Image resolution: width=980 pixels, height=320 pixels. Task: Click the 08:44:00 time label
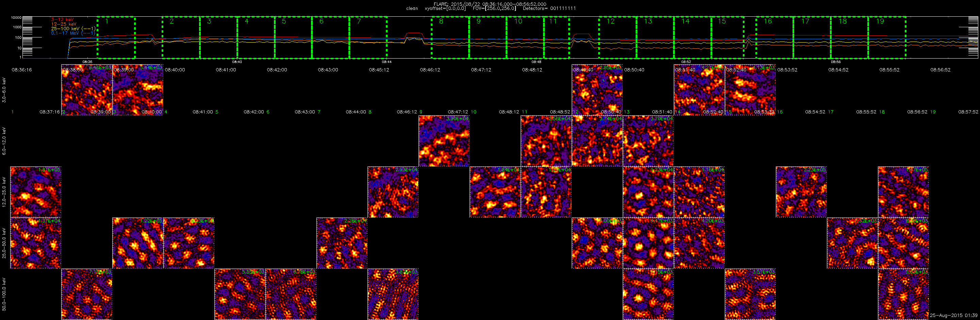coord(356,112)
